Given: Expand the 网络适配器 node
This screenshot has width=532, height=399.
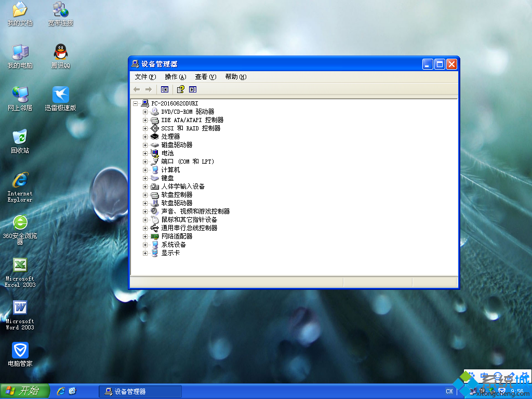Looking at the screenshot, I should coord(145,236).
